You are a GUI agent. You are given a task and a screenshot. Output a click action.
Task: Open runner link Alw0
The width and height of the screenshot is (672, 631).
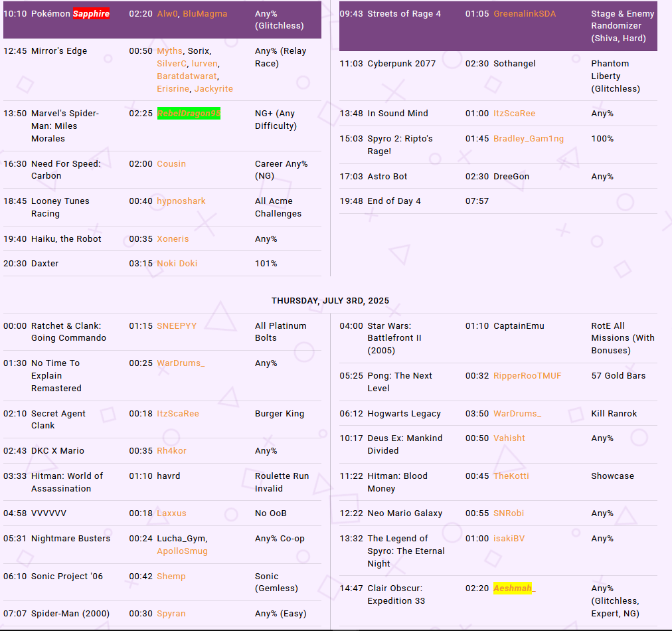(x=167, y=14)
